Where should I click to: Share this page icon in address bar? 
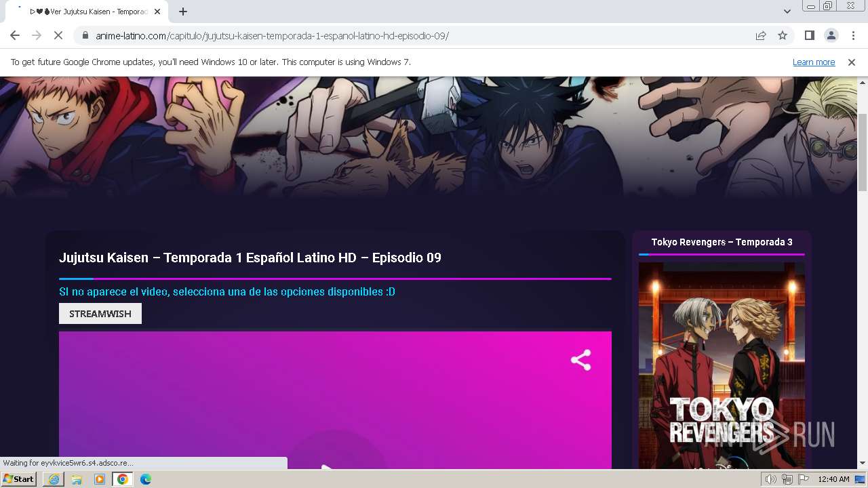(x=761, y=36)
